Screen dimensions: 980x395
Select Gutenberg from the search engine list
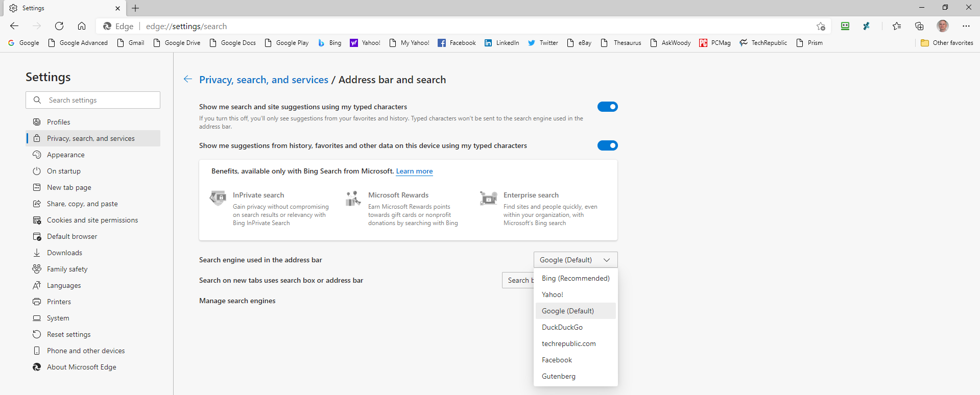click(576, 376)
